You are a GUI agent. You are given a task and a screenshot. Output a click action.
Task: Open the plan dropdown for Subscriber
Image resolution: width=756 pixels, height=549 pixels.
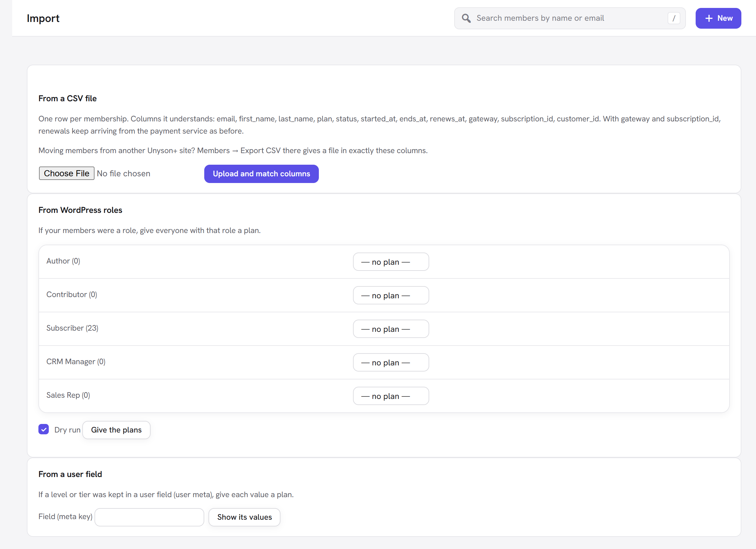coord(391,329)
